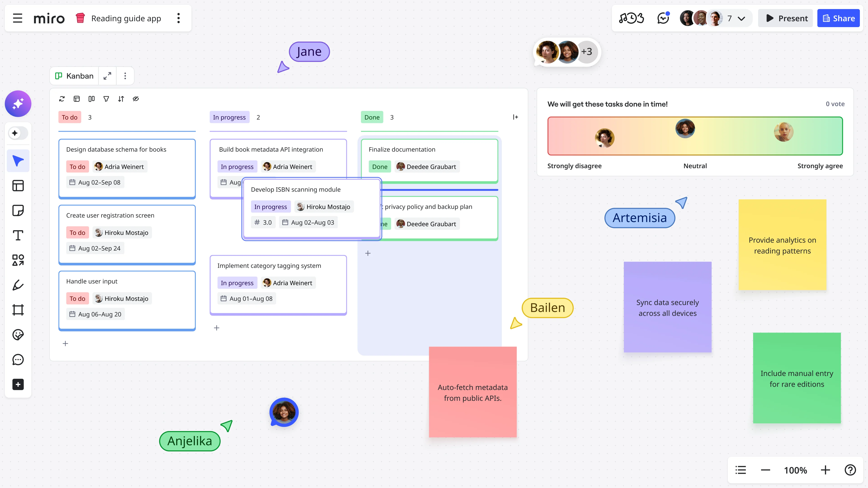This screenshot has width=868, height=488.
Task: Click the Share button
Action: click(838, 18)
